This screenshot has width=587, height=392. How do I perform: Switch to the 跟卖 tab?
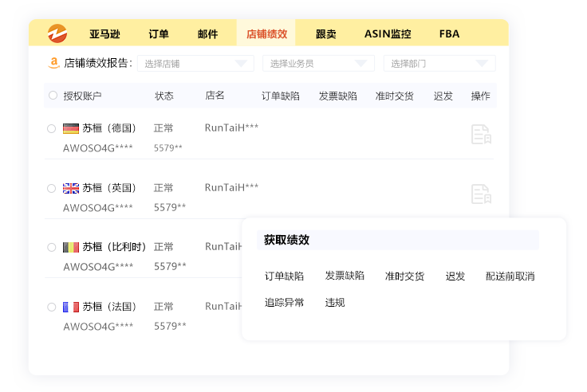click(325, 34)
